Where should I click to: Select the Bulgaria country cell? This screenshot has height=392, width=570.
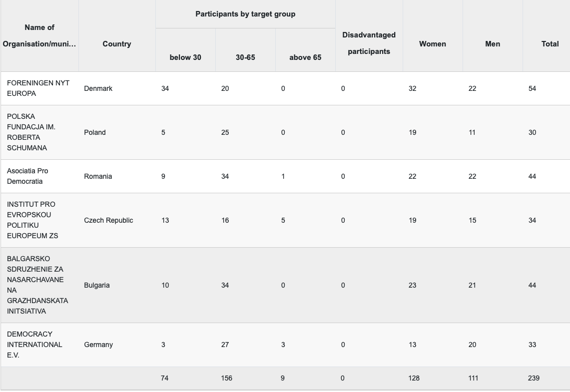tap(97, 285)
